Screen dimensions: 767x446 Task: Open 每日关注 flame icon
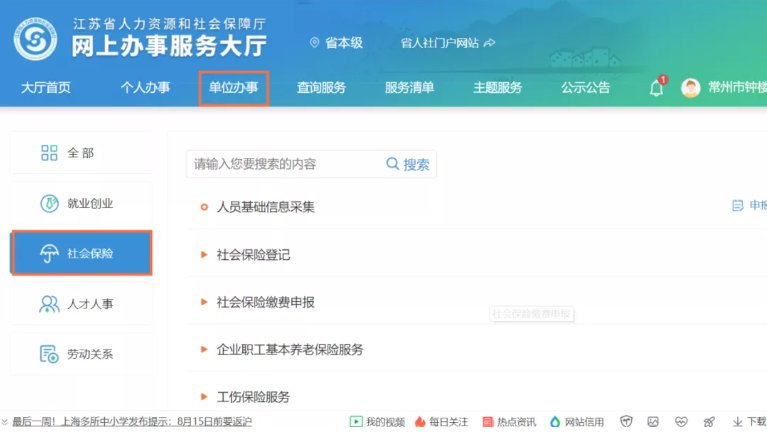click(x=420, y=422)
